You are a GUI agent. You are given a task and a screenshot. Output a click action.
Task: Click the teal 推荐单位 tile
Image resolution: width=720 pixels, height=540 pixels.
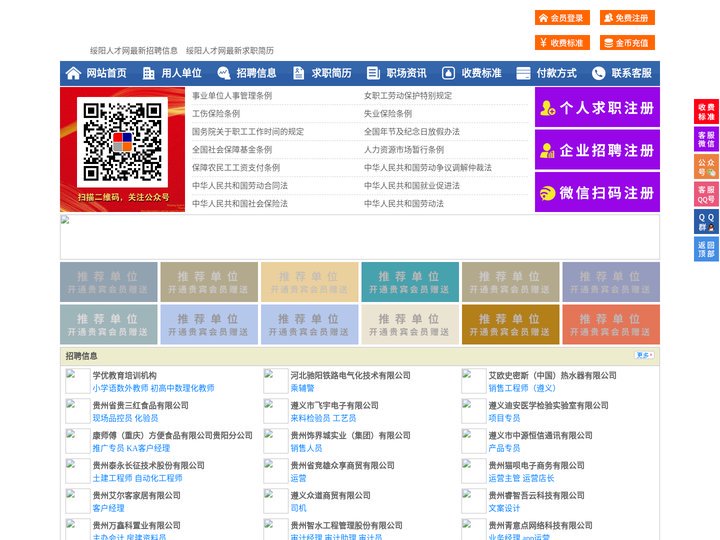tap(410, 282)
